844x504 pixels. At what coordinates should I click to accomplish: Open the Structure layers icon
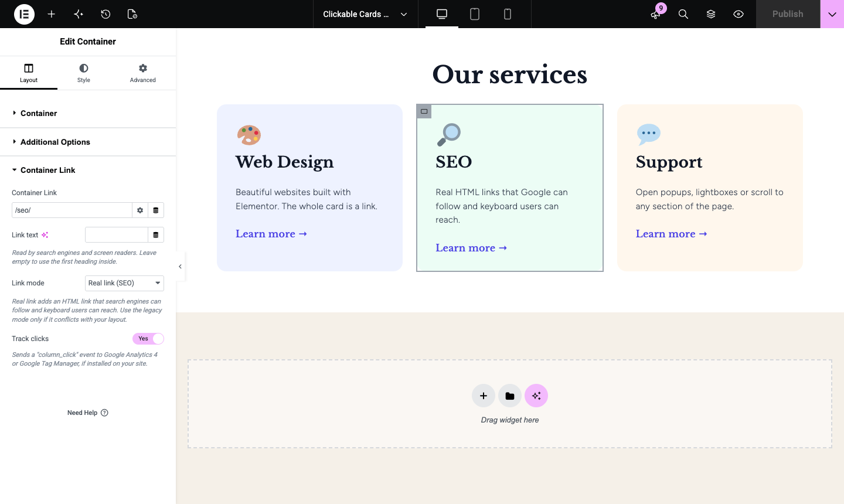[711, 14]
